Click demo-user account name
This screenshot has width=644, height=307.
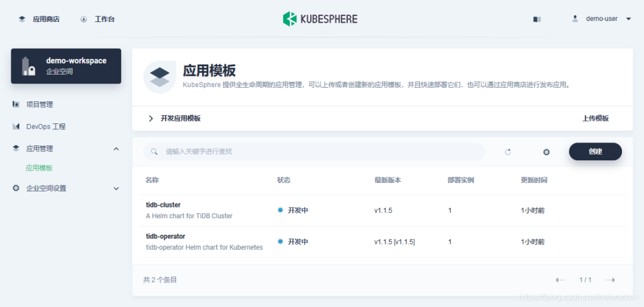602,19
